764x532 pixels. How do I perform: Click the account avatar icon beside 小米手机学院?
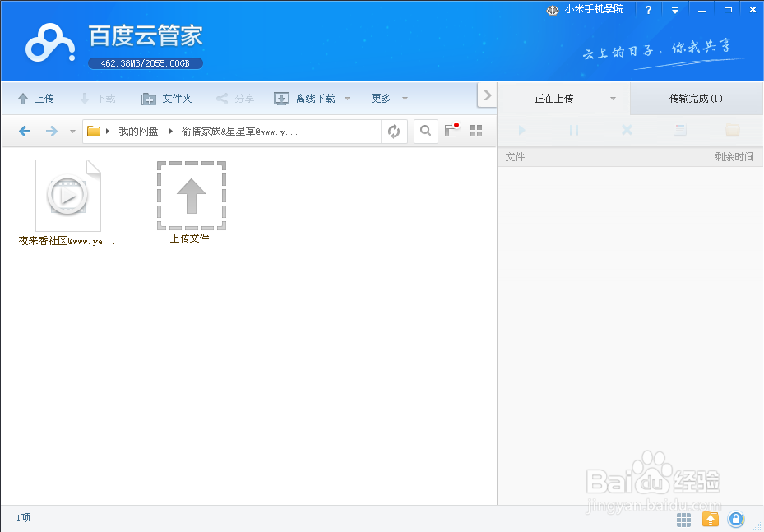click(x=553, y=10)
